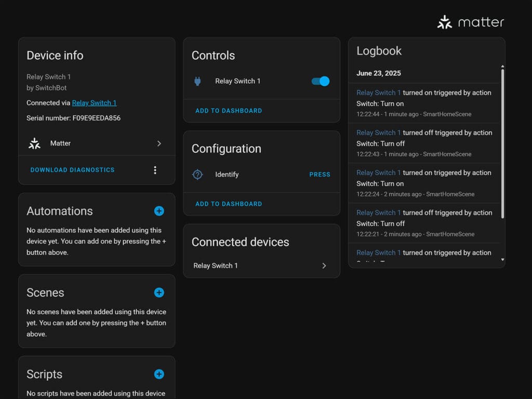The height and width of the screenshot is (399, 532).
Task: Click the Automations heading
Action: (60, 211)
